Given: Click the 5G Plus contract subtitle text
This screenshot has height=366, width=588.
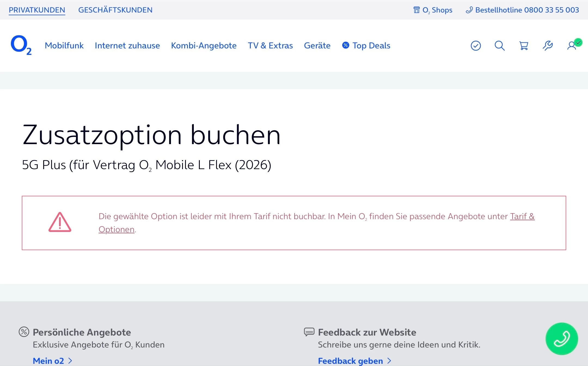Looking at the screenshot, I should click(146, 165).
